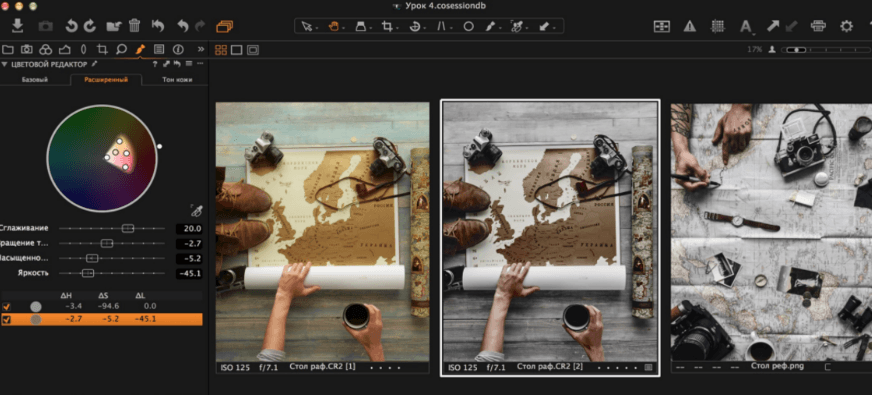The width and height of the screenshot is (872, 395).
Task: Click the saturation slider handle valued -5.2
Action: (92, 258)
